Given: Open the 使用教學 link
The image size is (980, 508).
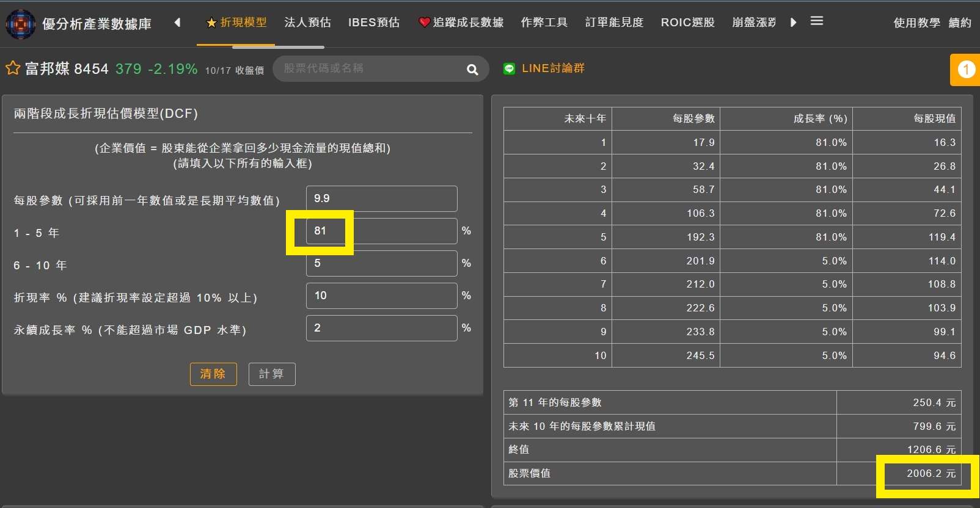Looking at the screenshot, I should [x=916, y=23].
